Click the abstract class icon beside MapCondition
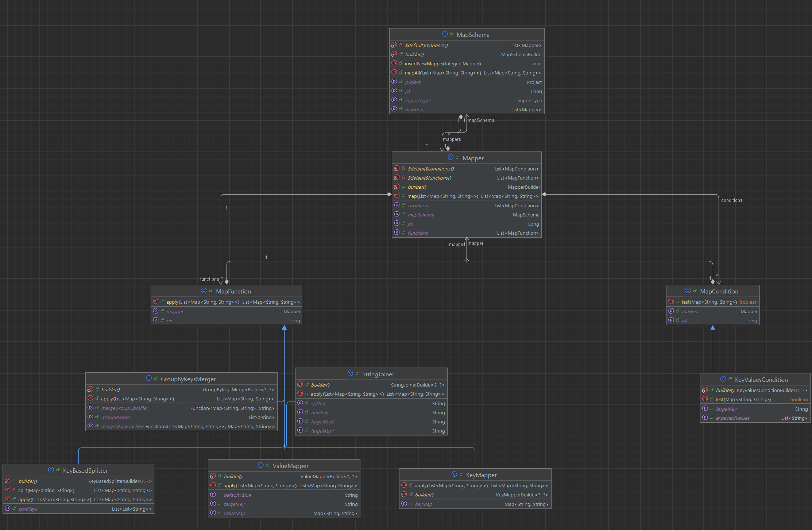 [x=688, y=291]
